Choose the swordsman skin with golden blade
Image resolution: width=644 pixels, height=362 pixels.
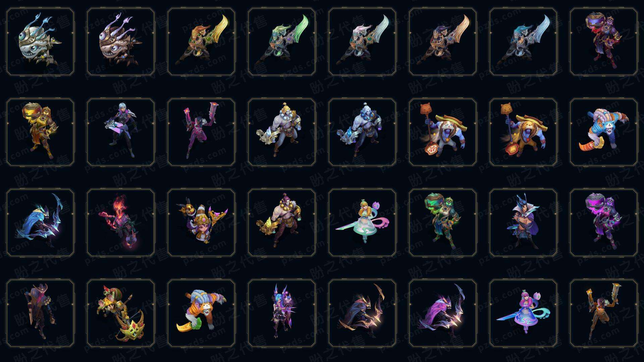[x=201, y=42]
